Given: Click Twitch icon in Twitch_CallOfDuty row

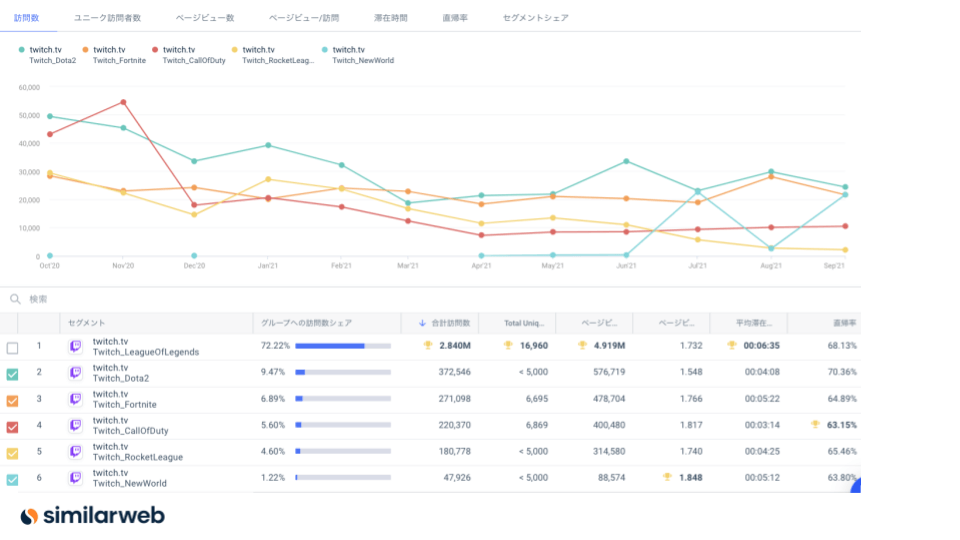Looking at the screenshot, I should tap(76, 426).
